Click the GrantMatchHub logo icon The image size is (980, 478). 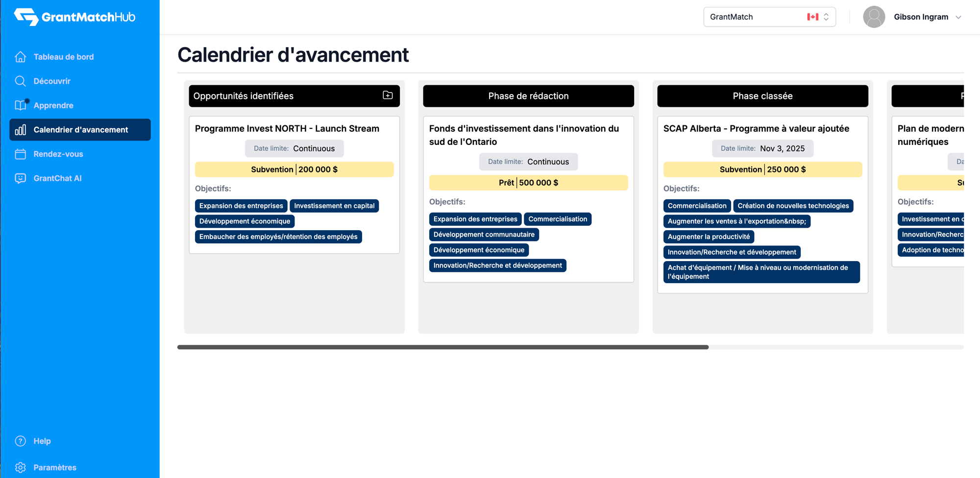(26, 17)
